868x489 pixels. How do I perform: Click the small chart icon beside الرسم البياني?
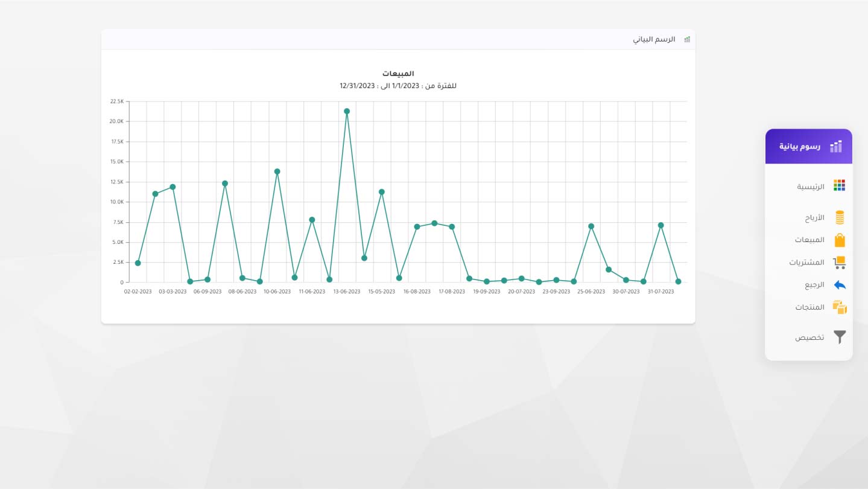(686, 39)
